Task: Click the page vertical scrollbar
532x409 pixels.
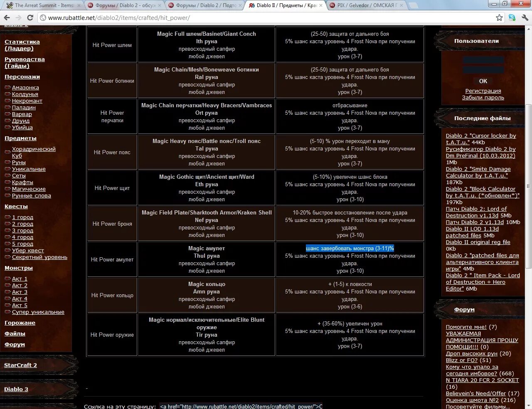Action: [x=528, y=186]
